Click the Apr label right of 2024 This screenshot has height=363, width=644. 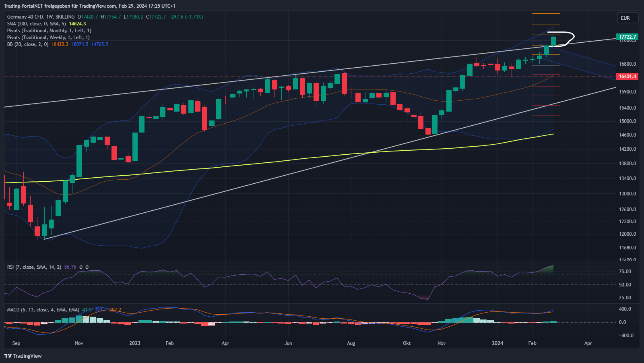[x=588, y=343]
